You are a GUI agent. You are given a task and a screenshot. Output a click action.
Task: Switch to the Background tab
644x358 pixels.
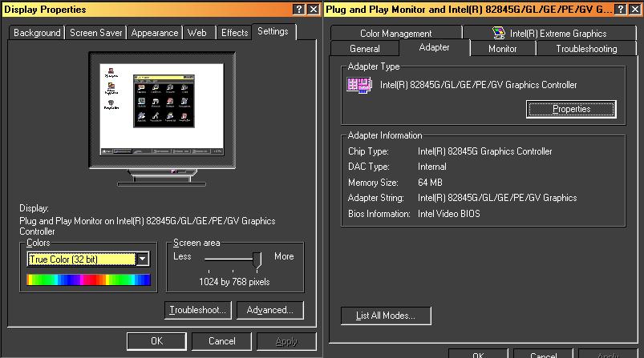pos(37,33)
